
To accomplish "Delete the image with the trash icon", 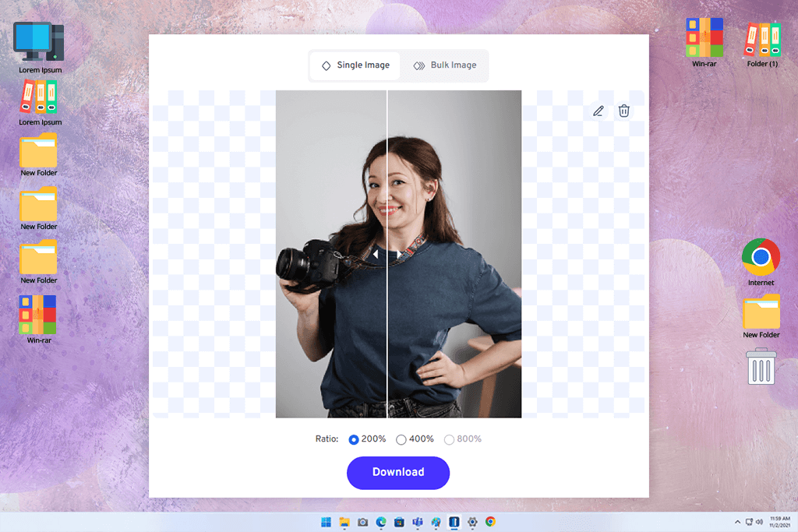I will point(624,111).
